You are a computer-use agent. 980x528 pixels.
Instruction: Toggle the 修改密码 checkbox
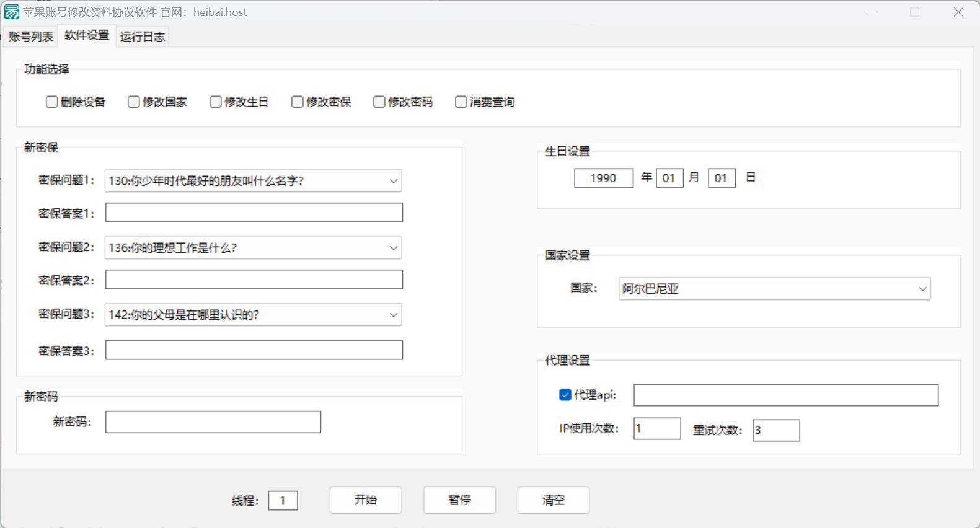point(379,102)
